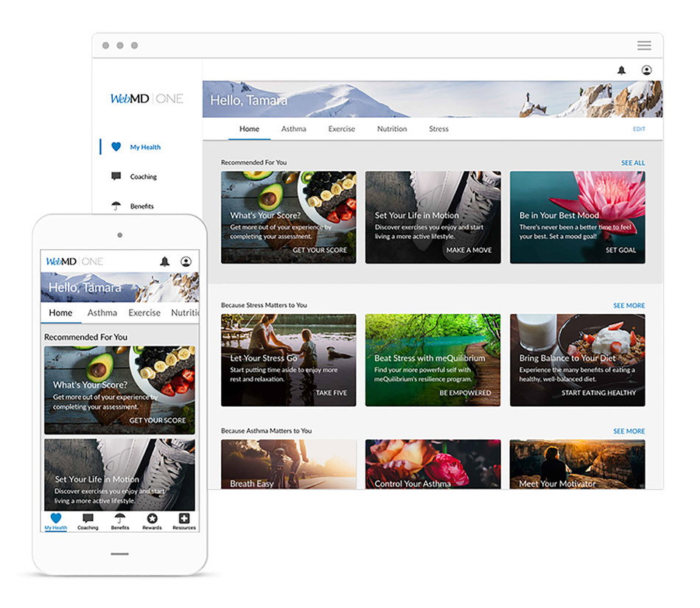Tap the mobile profile avatar icon
The width and height of the screenshot is (700, 608).
pyautogui.click(x=186, y=262)
